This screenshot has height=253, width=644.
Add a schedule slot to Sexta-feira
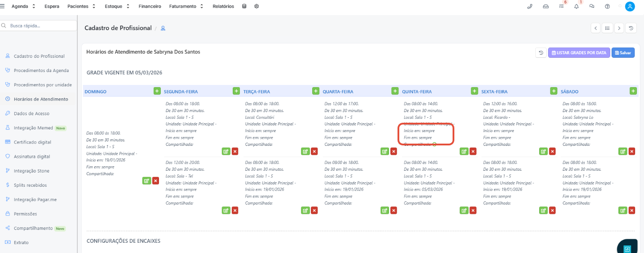tap(554, 91)
